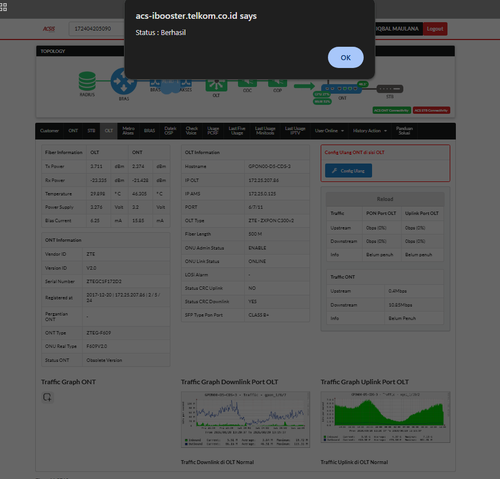The image size is (500, 479).
Task: Click the Fiber Length value 500 M
Action: tap(255, 234)
